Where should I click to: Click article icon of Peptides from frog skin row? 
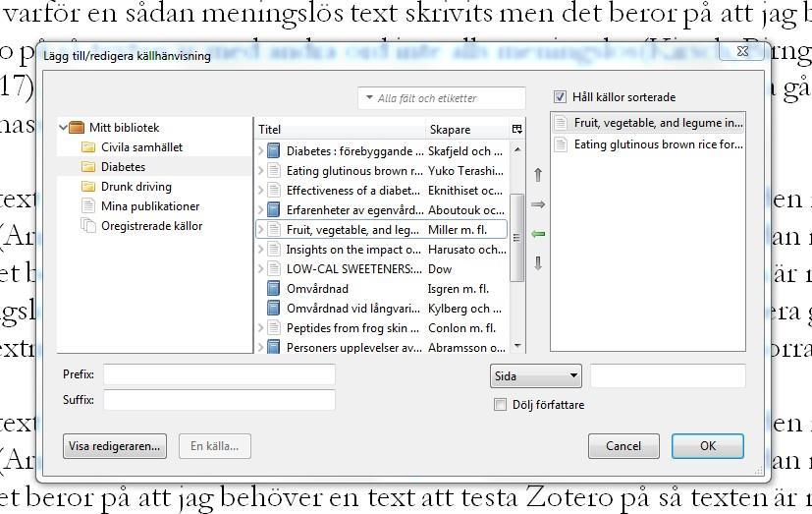273,328
